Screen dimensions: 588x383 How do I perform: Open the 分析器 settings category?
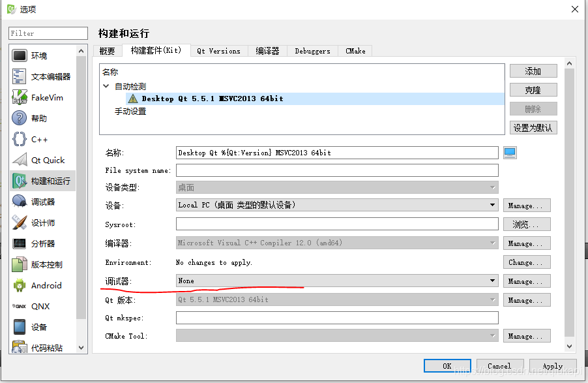(43, 243)
